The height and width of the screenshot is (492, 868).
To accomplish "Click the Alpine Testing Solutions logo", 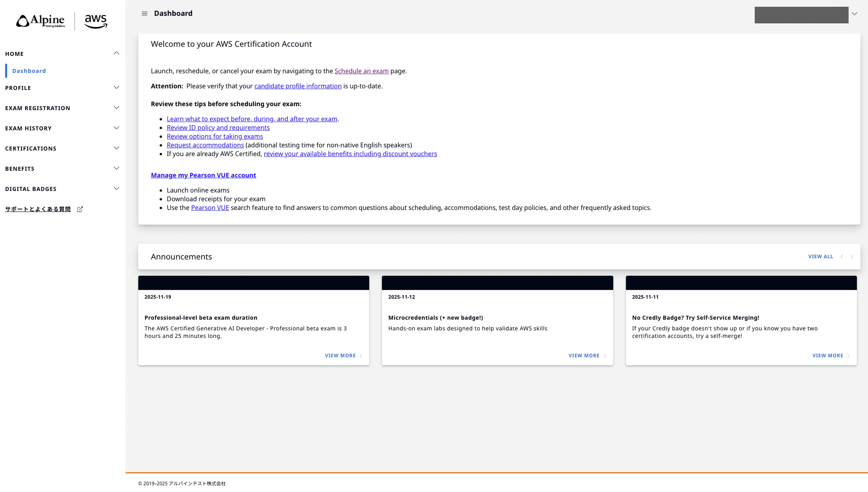I will (x=40, y=21).
